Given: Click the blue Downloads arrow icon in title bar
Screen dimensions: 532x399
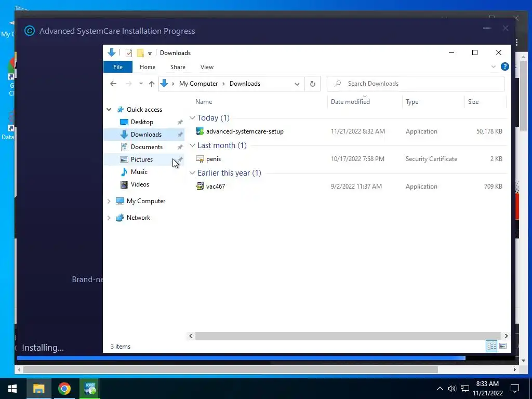Looking at the screenshot, I should (112, 52).
